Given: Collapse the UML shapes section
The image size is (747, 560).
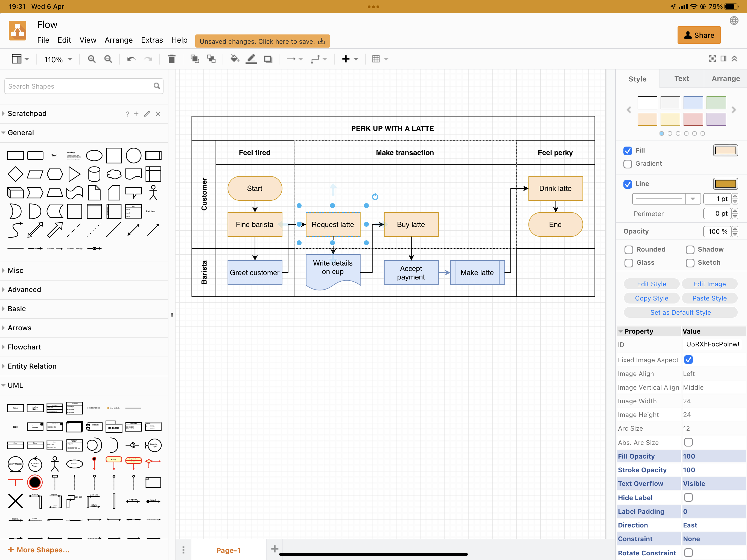Looking at the screenshot, I should tap(15, 385).
